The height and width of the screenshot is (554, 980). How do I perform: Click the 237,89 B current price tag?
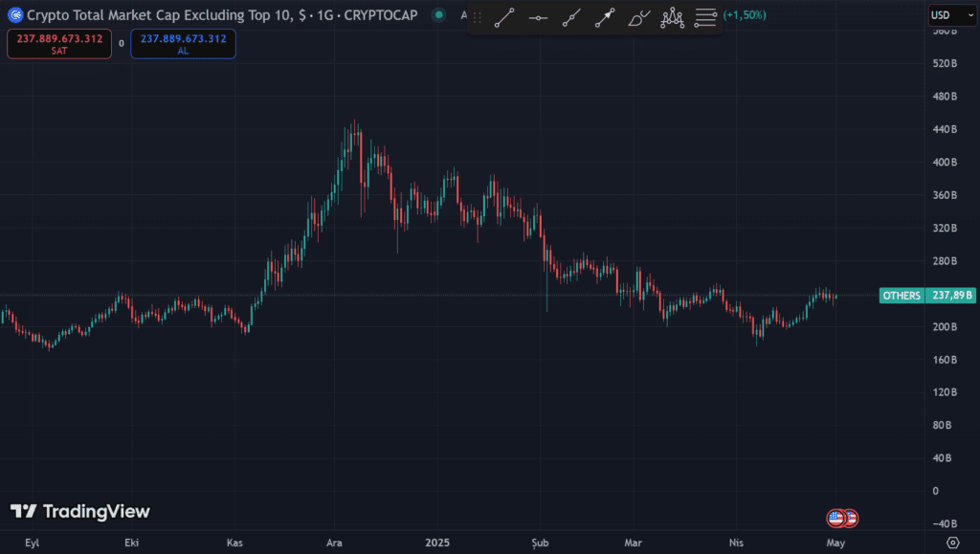[x=950, y=296]
